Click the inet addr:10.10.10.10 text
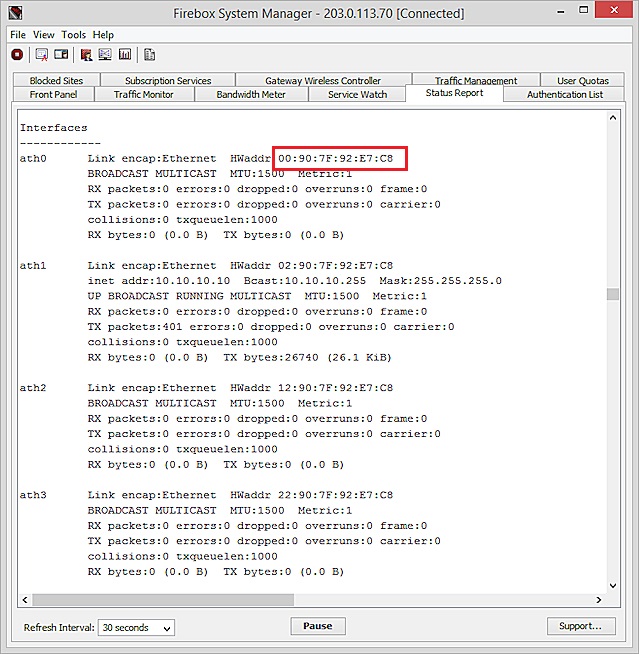 point(159,281)
